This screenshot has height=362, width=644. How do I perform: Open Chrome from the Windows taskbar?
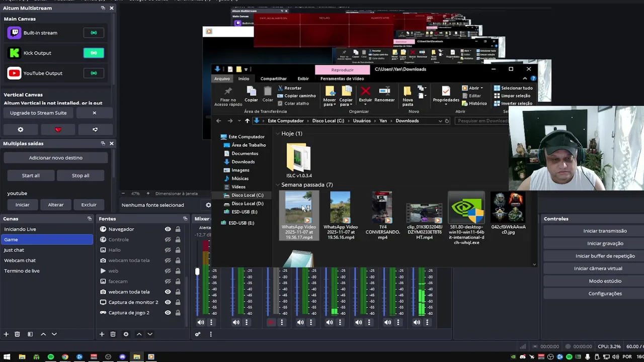(x=65, y=357)
